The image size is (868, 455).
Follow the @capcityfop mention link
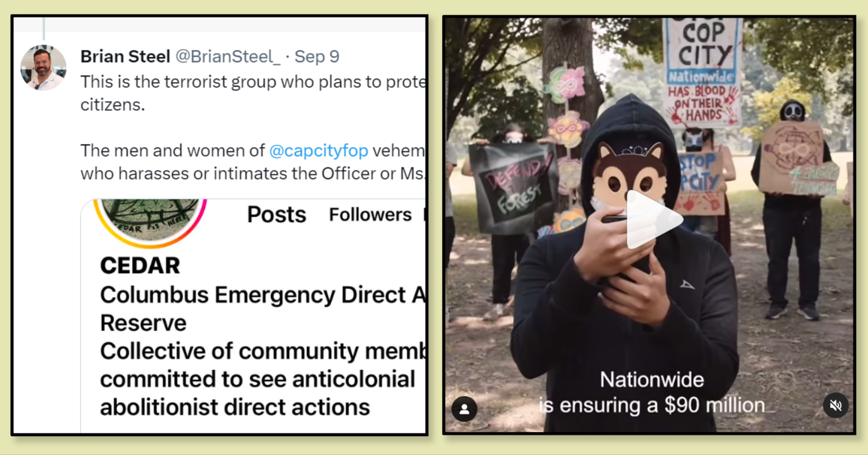click(x=318, y=150)
